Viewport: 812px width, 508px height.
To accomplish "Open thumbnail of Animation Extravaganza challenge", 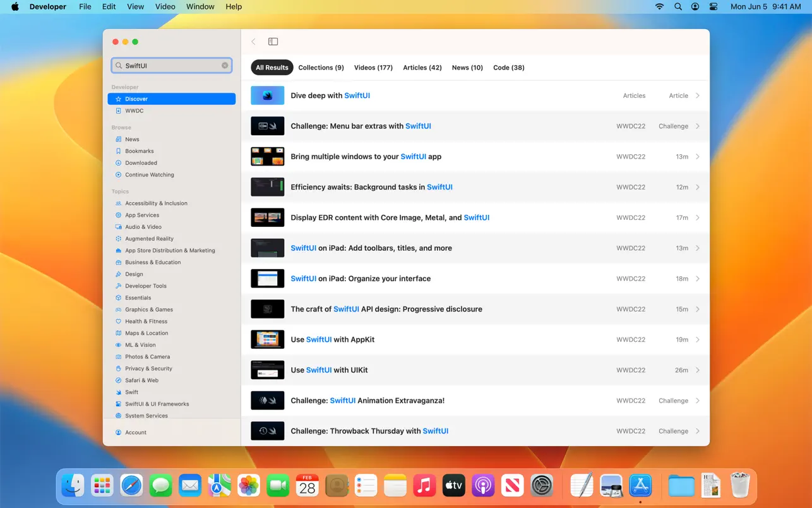I will pyautogui.click(x=268, y=401).
